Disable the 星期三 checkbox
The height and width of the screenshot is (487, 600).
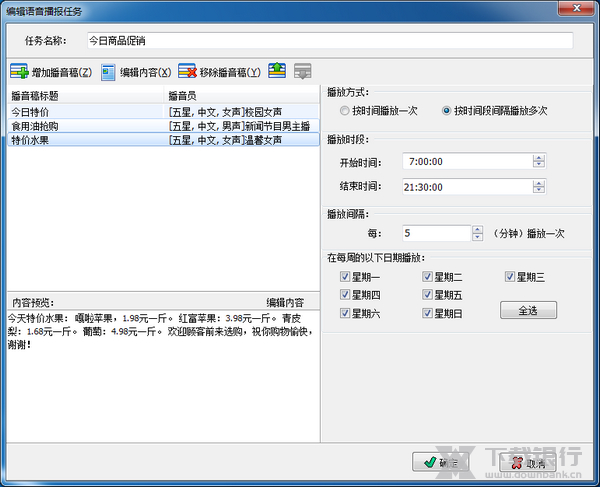pyautogui.click(x=511, y=276)
